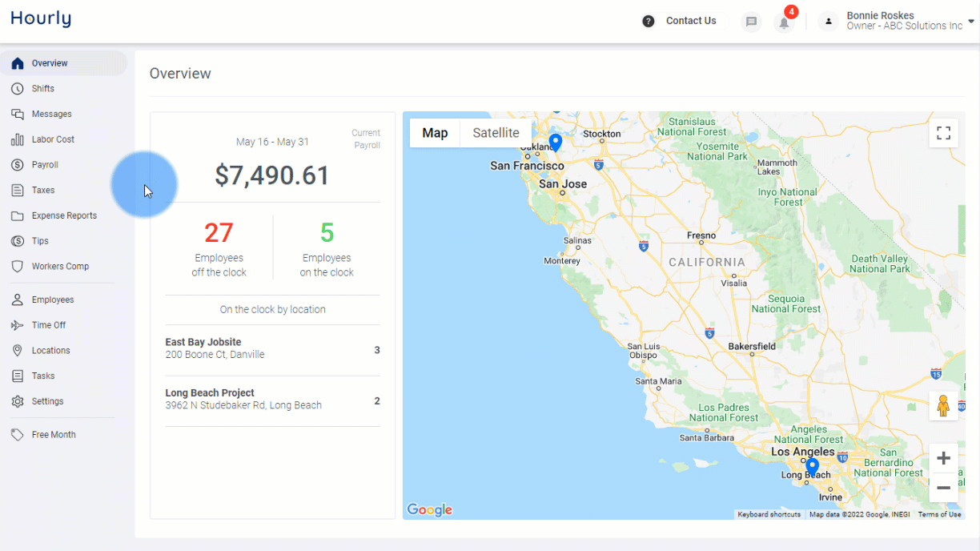Image resolution: width=980 pixels, height=551 pixels.
Task: Open notifications bell with 4 badge
Action: [x=785, y=22]
